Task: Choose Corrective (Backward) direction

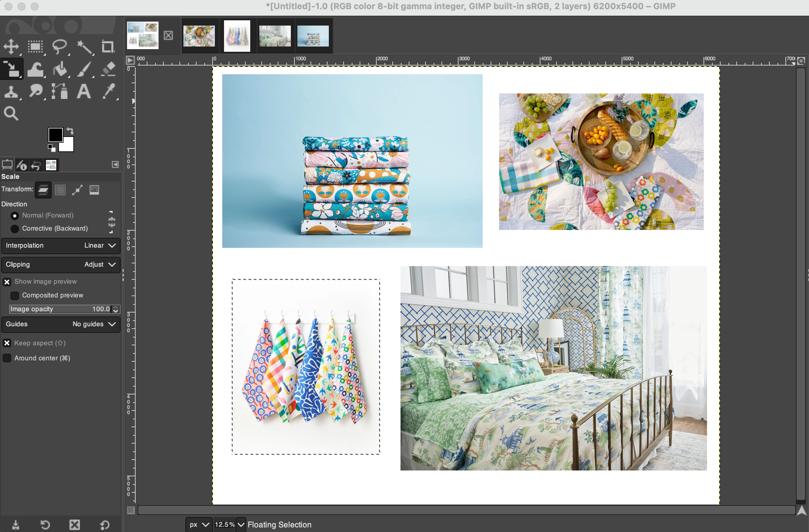Action: click(x=15, y=229)
